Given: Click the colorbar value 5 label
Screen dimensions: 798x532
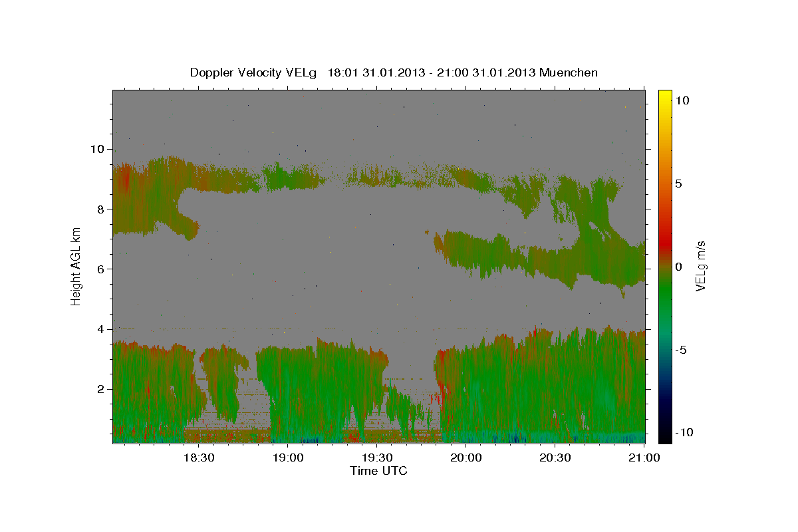Looking at the screenshot, I should (678, 184).
